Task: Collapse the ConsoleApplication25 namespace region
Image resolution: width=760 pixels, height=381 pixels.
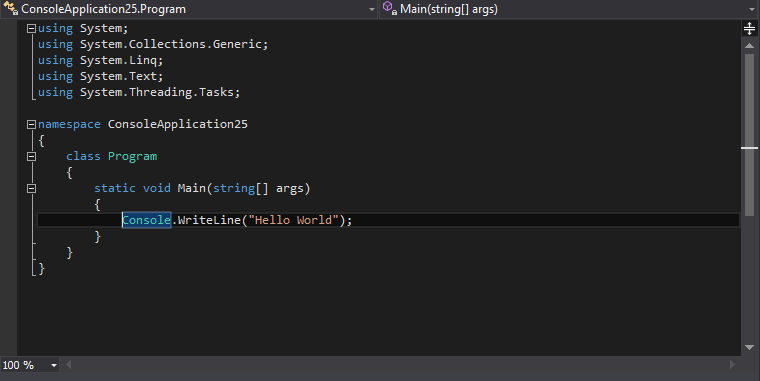Action: [x=32, y=125]
